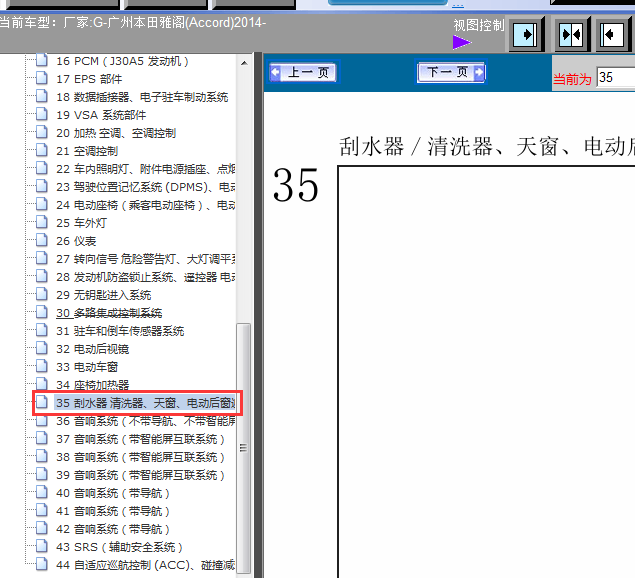Image resolution: width=635 pixels, height=578 pixels.
Task: Click document icon beside 21 空调控制
Action: tap(42, 150)
